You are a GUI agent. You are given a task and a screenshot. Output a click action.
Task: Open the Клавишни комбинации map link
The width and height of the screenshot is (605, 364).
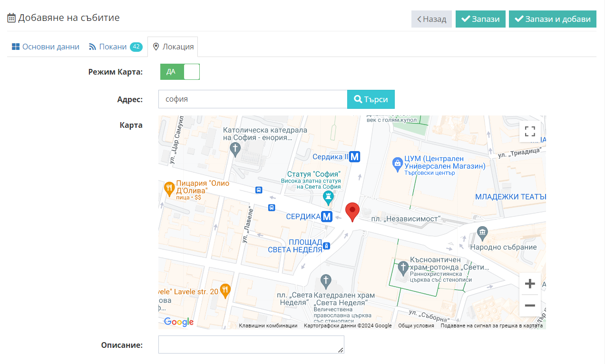tap(268, 326)
